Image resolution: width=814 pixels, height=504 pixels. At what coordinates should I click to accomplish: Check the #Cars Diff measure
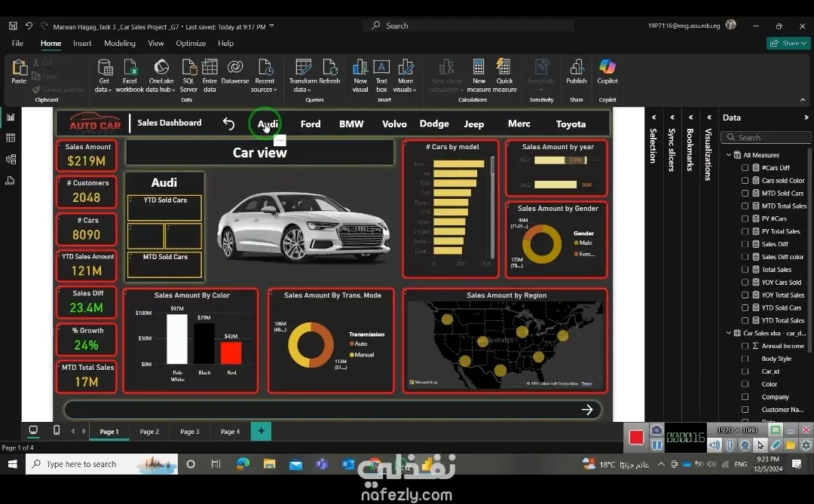click(x=745, y=168)
